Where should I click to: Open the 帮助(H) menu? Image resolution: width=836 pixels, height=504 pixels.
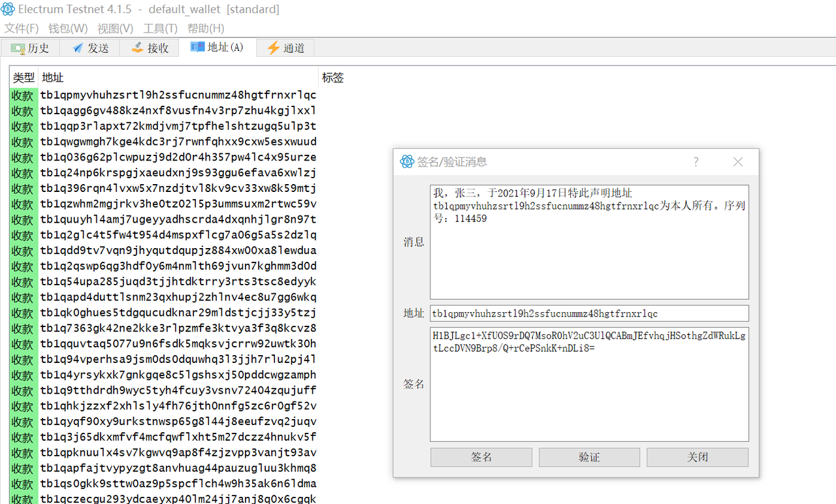pyautogui.click(x=206, y=29)
